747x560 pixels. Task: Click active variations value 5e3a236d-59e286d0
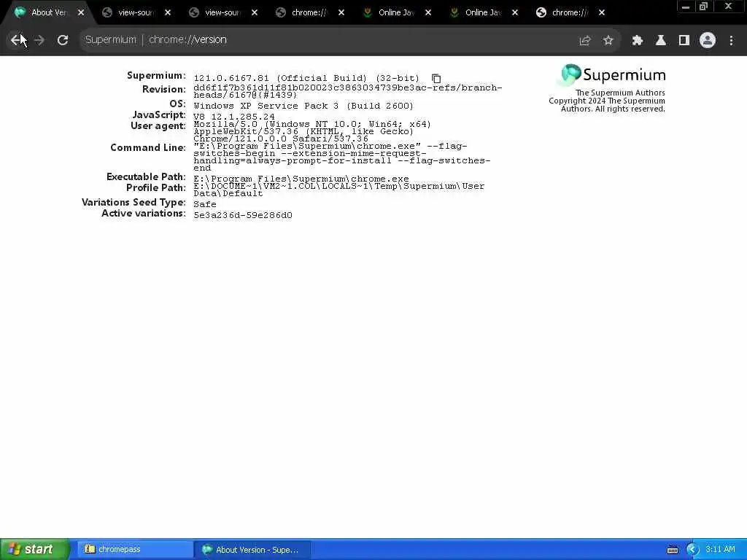tap(243, 215)
